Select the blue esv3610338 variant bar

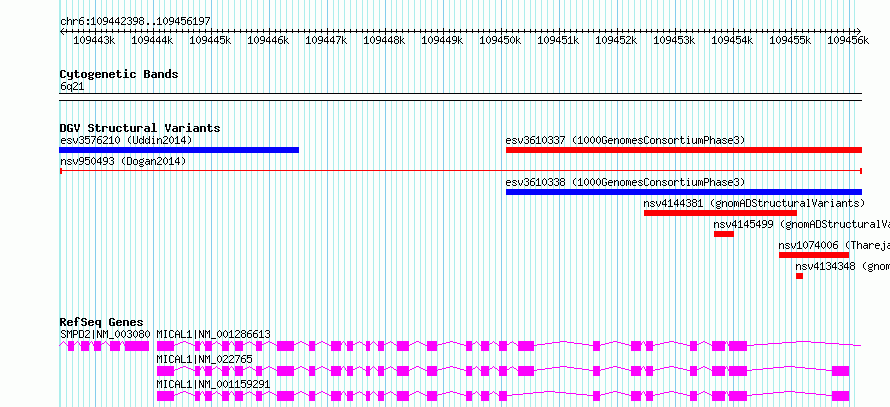click(x=684, y=192)
